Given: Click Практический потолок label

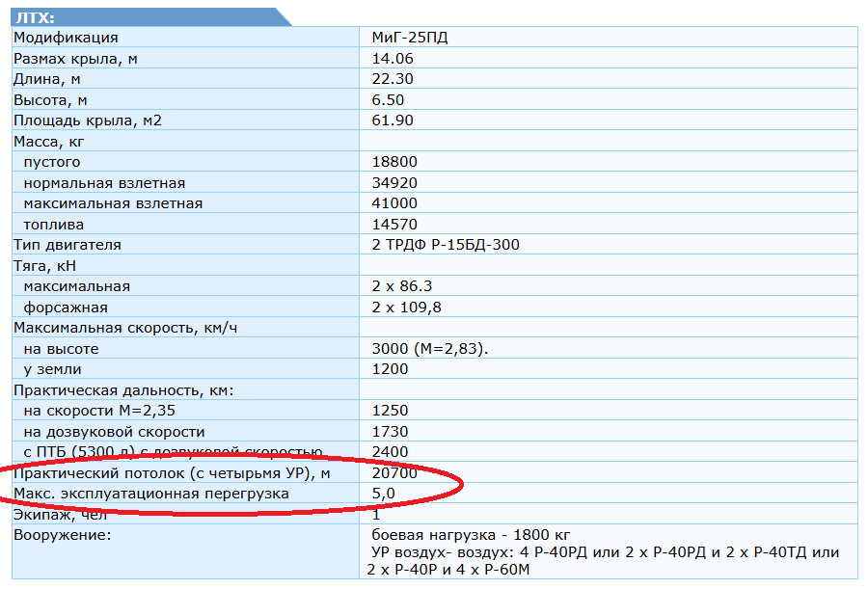Looking at the screenshot, I should 172,474.
